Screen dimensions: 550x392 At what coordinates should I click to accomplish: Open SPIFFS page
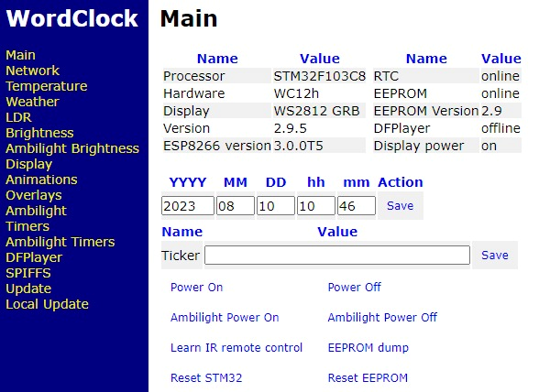coord(28,273)
